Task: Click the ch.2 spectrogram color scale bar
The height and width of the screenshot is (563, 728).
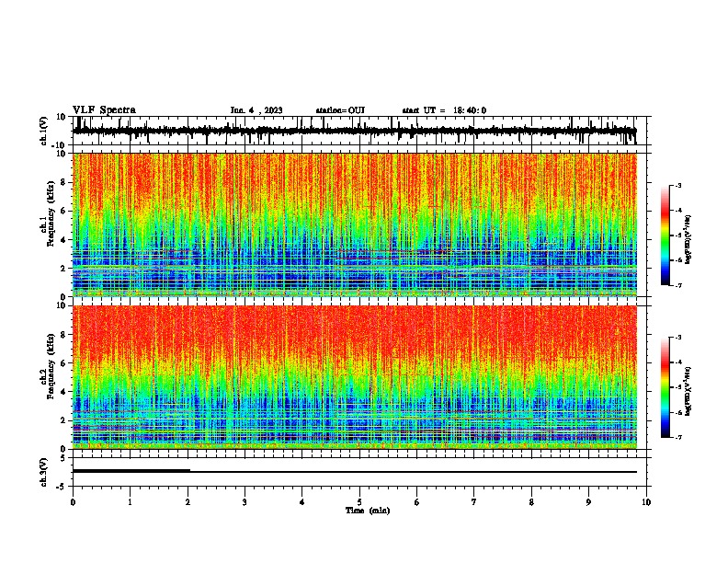Action: tap(665, 387)
